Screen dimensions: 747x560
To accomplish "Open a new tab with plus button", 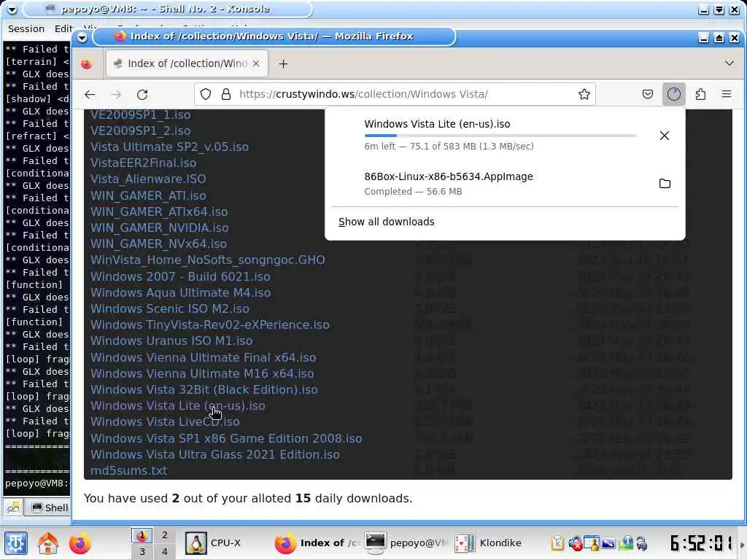I will click(x=284, y=64).
